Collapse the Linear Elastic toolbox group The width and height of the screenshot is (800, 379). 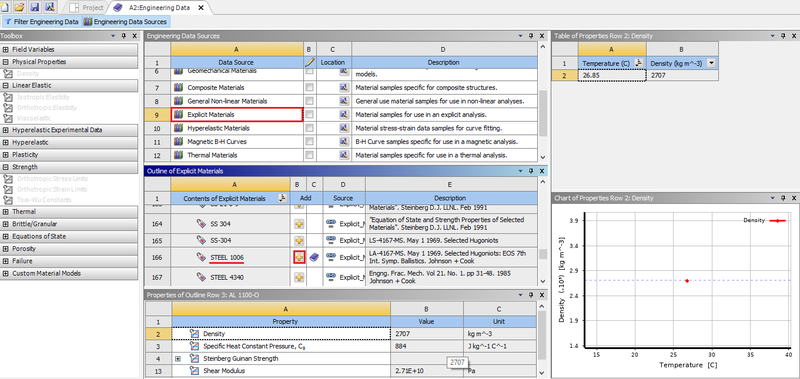[6, 86]
